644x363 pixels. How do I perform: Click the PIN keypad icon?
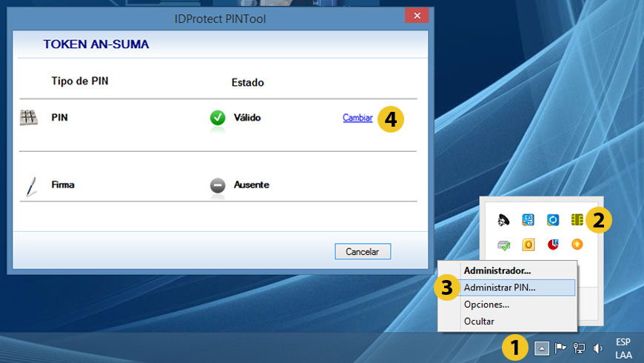click(x=29, y=118)
